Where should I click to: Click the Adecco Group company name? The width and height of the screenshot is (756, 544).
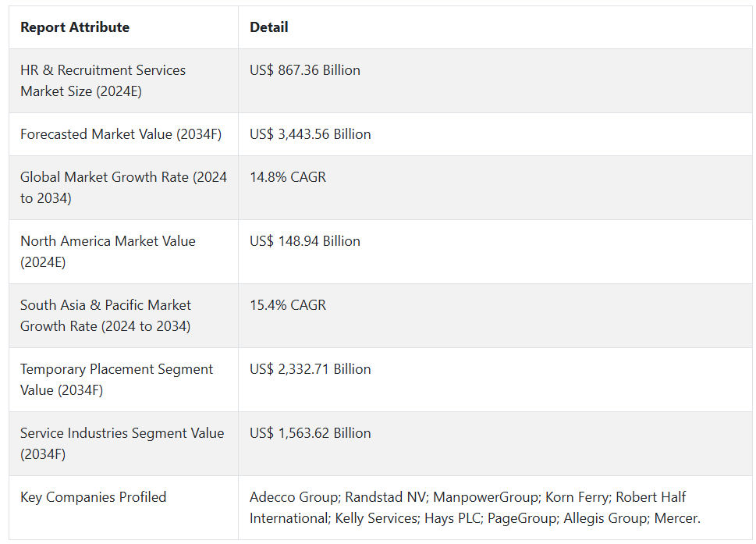pyautogui.click(x=293, y=497)
